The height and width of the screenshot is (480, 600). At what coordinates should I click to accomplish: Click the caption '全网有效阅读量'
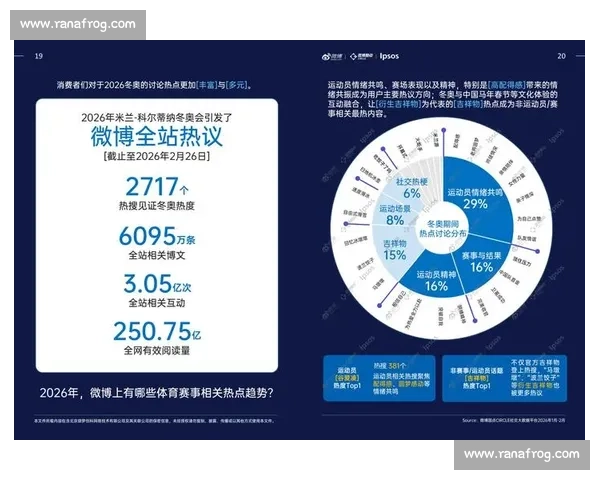pyautogui.click(x=157, y=351)
